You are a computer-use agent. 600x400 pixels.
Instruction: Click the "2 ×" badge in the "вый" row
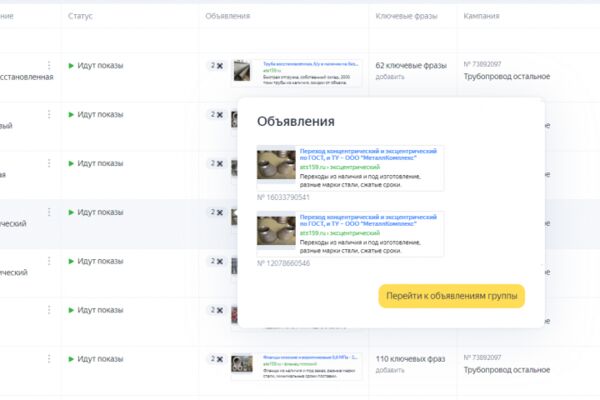216,114
